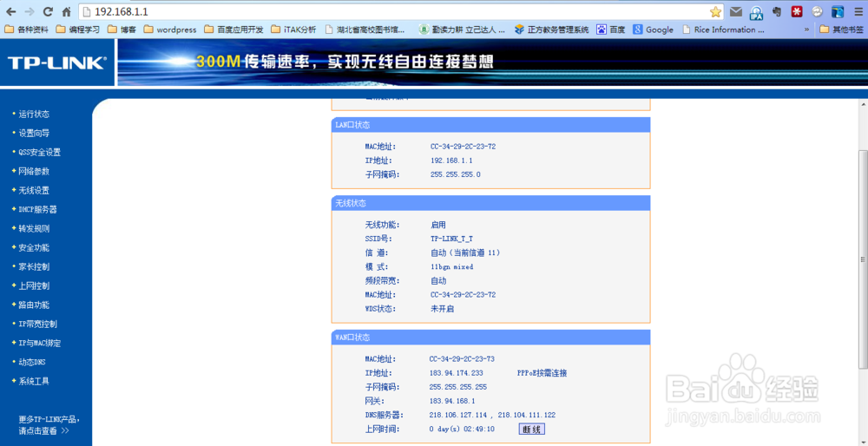Click the LAN IP value 192.168.1.1
868x446 pixels.
(451, 161)
